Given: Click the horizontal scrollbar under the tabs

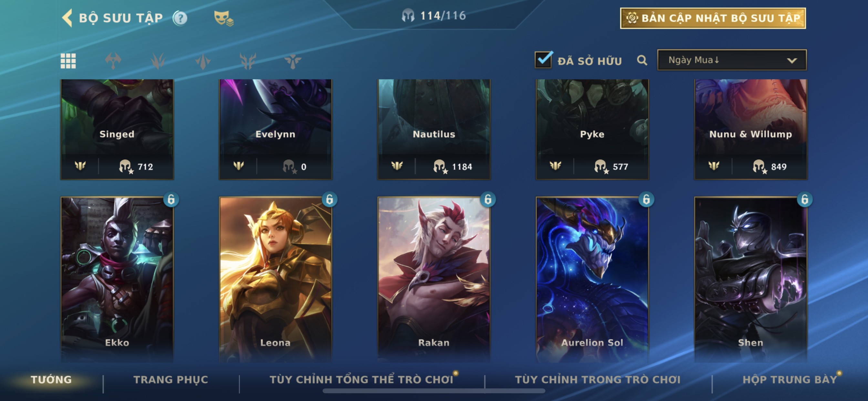Looking at the screenshot, I should coord(434,391).
